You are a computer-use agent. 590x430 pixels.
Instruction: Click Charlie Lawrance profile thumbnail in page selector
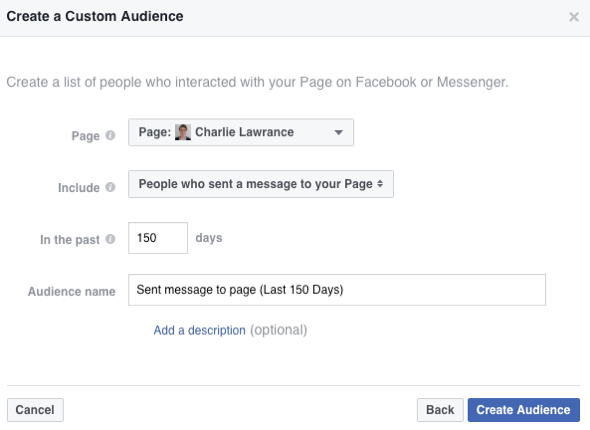pyautogui.click(x=183, y=132)
